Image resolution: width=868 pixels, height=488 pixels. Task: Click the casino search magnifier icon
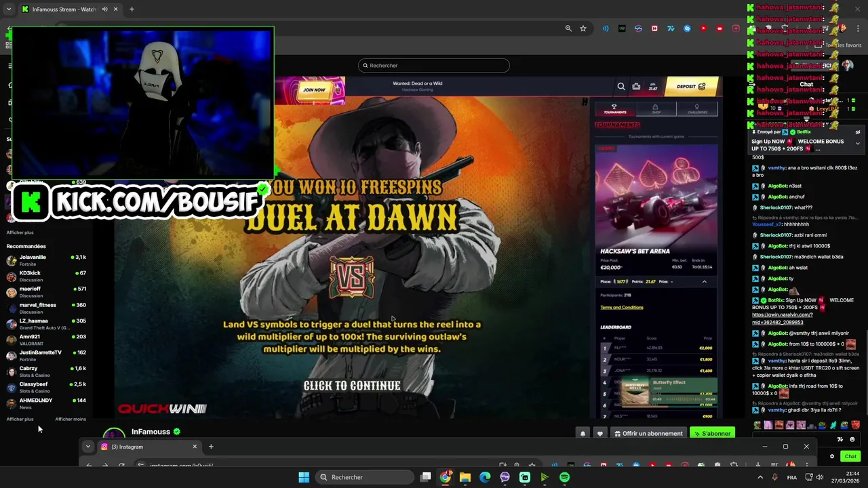(621, 86)
